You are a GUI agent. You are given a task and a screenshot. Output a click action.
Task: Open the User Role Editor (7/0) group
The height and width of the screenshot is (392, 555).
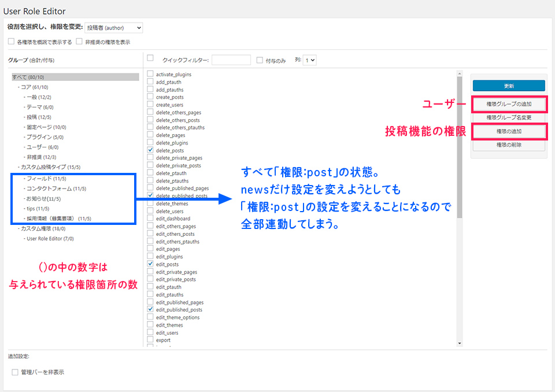click(50, 238)
